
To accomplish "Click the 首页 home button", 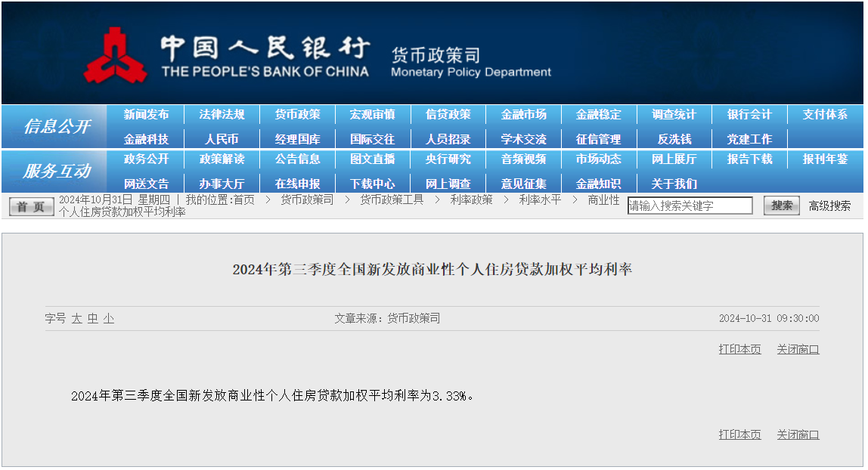I will point(31,206).
